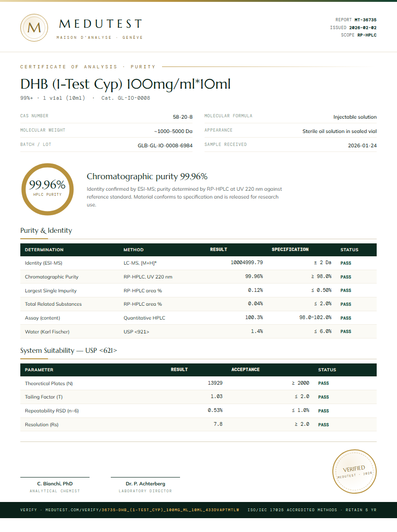
Task: Select Resolution (Rs) row label
Action: 42,425
